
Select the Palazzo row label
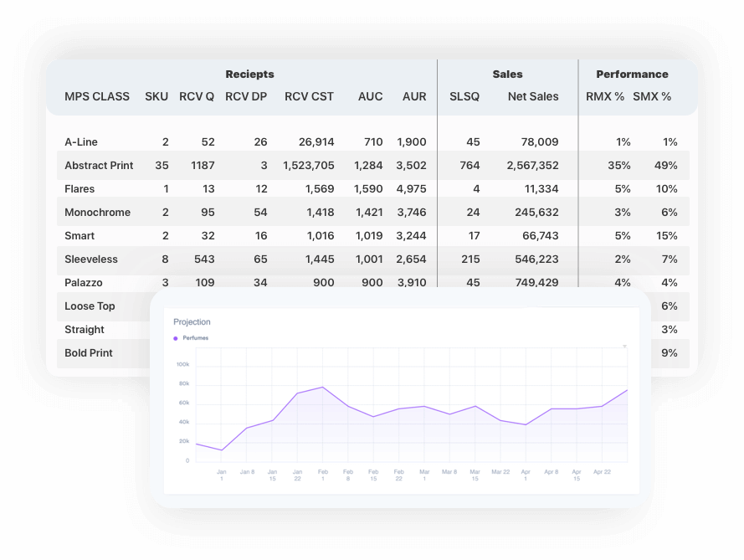pos(84,282)
